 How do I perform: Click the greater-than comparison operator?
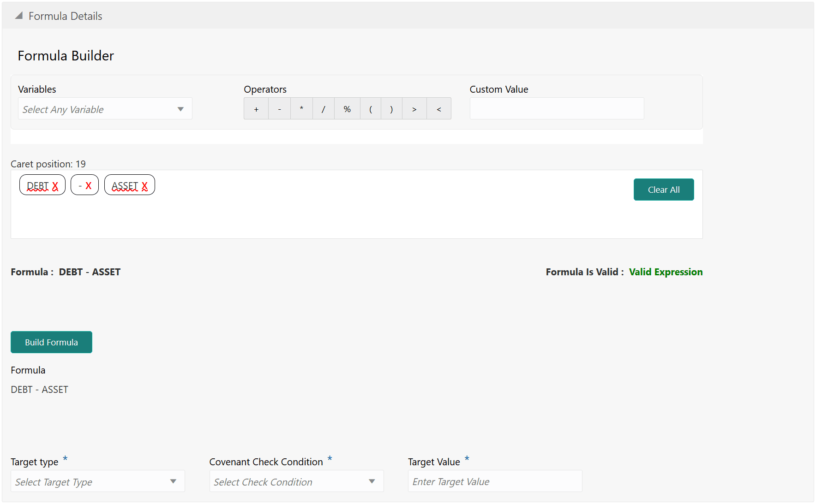tap(414, 108)
